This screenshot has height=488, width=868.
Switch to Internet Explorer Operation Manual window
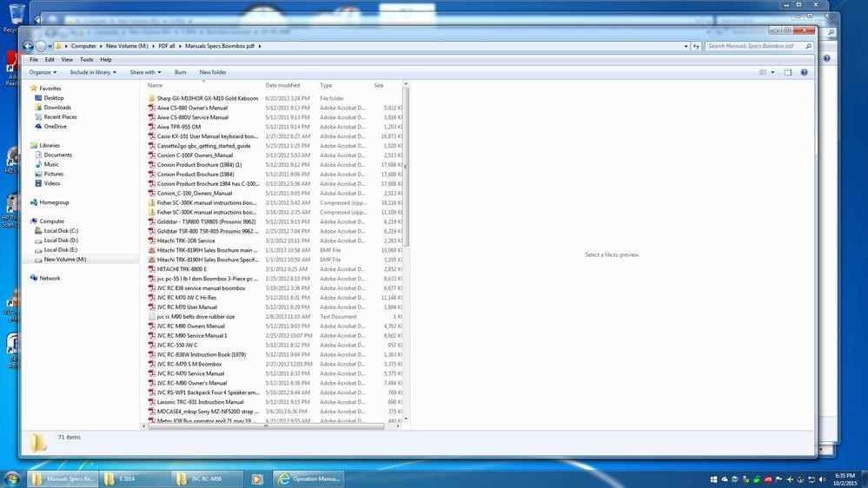tap(309, 479)
